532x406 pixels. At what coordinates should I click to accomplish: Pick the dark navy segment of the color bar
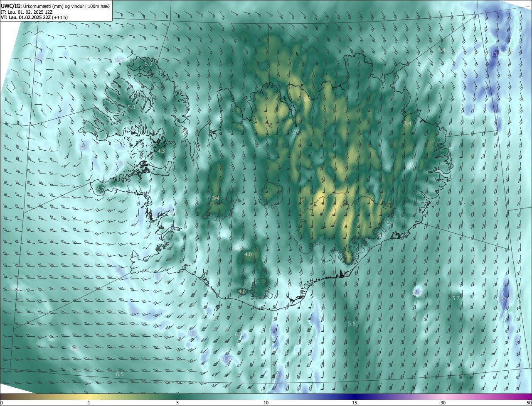[x=355, y=397]
